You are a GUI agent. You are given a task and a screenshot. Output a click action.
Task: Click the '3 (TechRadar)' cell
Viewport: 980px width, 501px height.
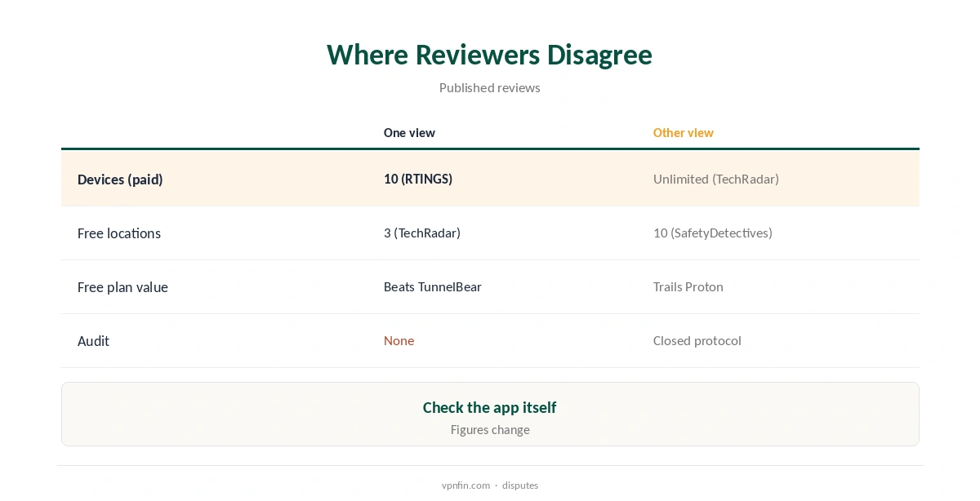click(422, 233)
